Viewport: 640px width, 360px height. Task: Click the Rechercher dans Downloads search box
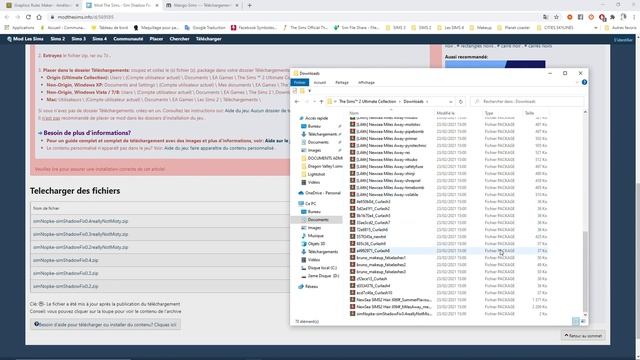pos(527,102)
